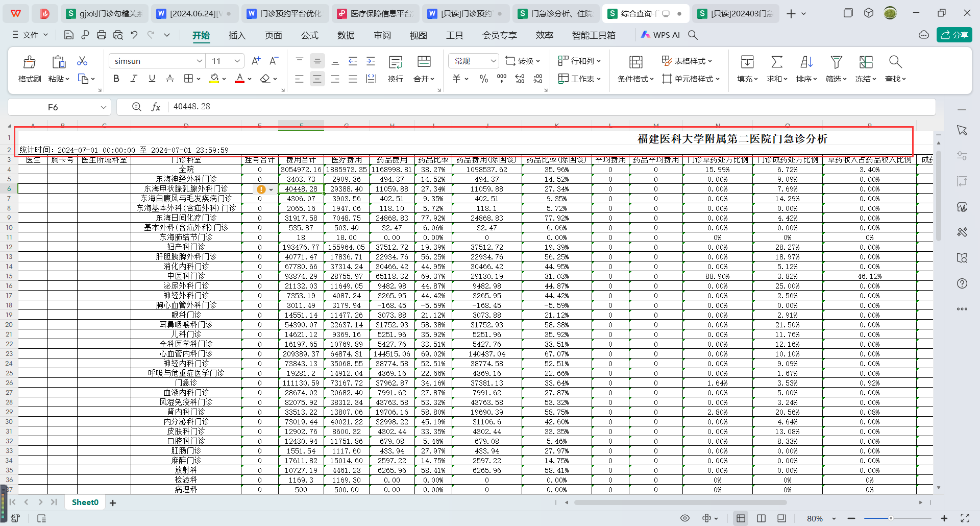Align cell content to the top
Image resolution: width=980 pixels, height=526 pixels.
tap(300, 61)
